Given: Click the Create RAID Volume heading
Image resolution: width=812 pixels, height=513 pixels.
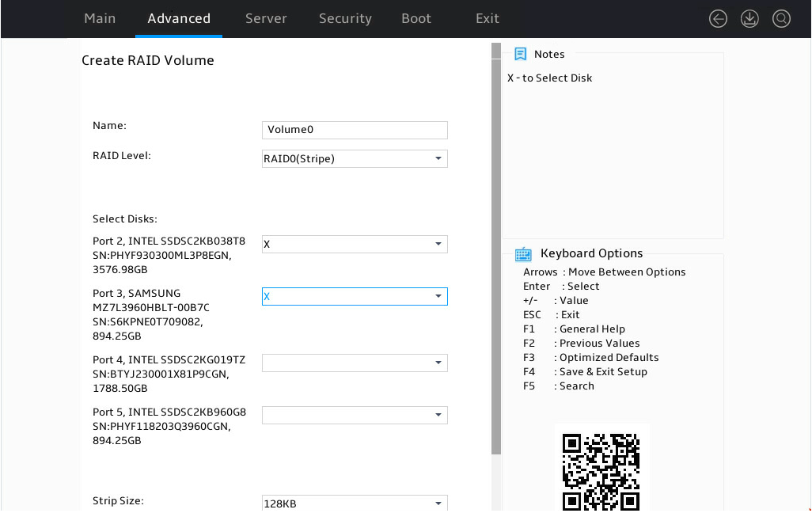Looking at the screenshot, I should (147, 61).
